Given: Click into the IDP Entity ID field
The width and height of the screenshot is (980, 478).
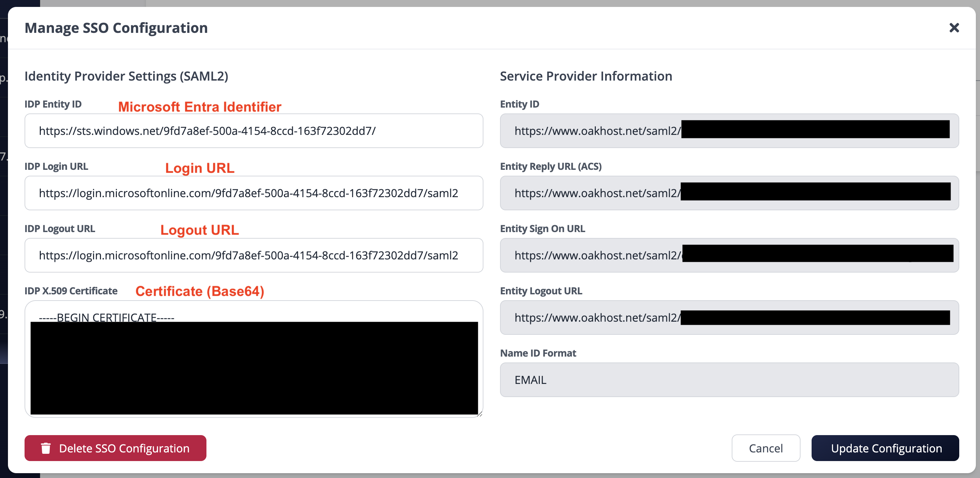Looking at the screenshot, I should click(254, 131).
